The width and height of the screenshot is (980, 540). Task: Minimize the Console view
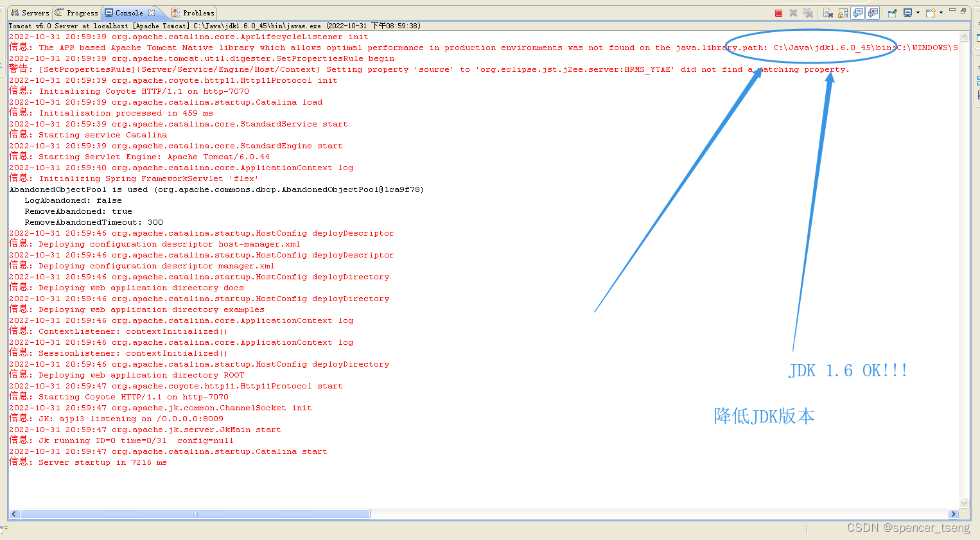pos(952,11)
